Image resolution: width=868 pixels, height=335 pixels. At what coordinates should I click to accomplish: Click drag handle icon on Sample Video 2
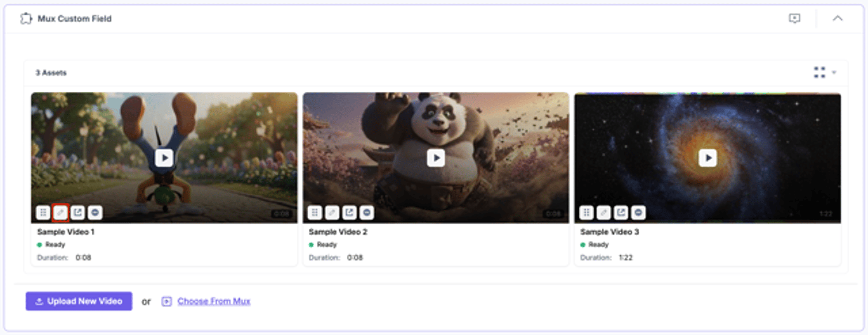click(x=315, y=213)
